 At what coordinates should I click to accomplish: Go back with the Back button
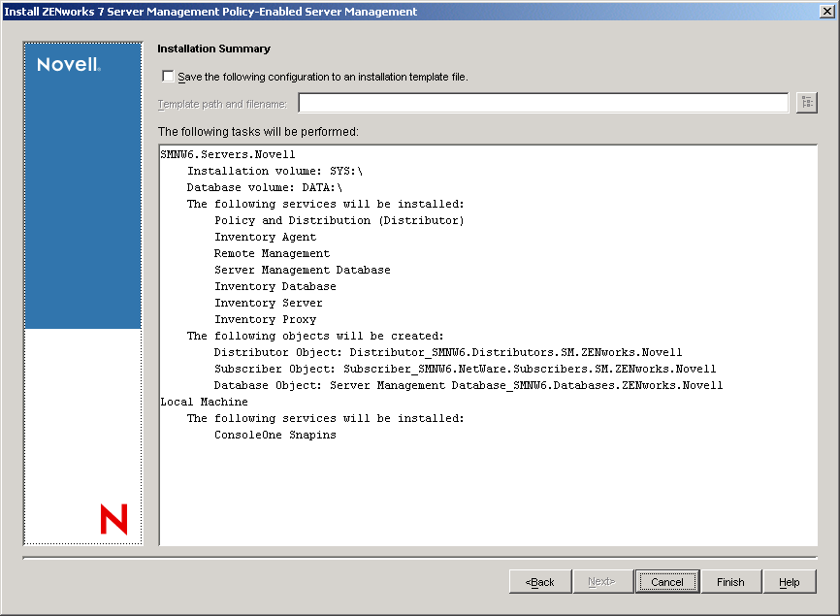(540, 582)
